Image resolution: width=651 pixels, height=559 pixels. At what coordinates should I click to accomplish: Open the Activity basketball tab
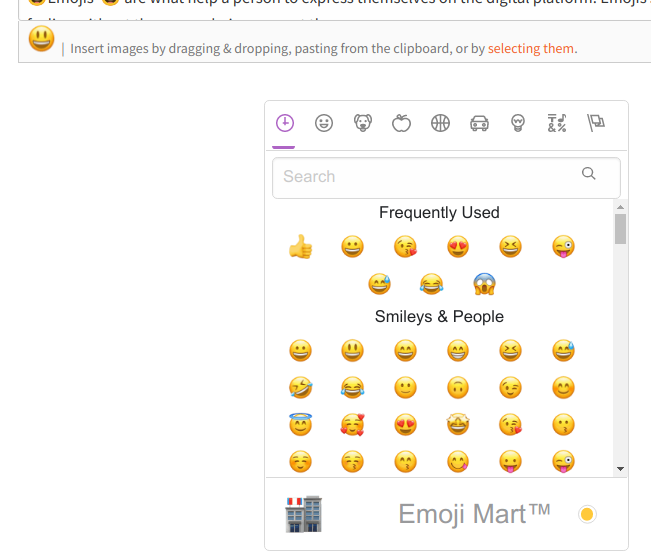tap(441, 123)
